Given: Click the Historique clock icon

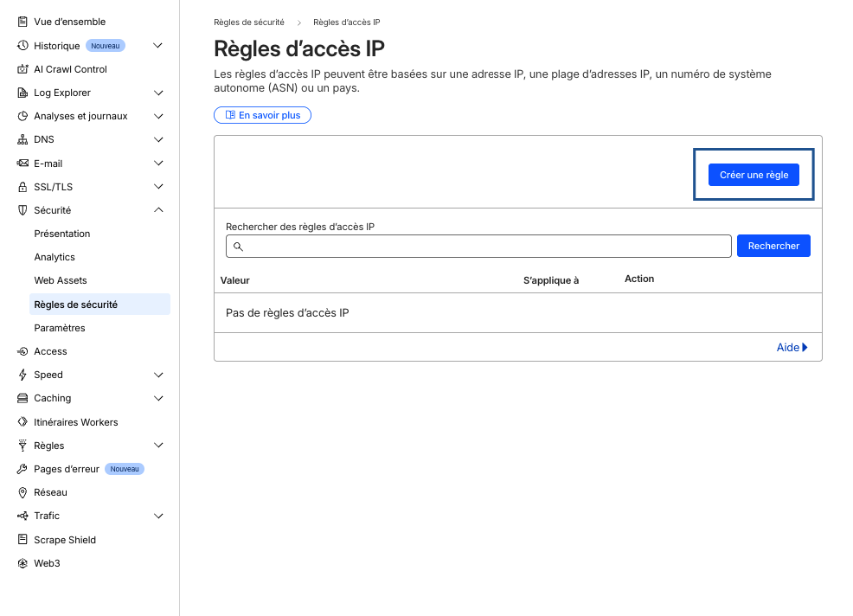Looking at the screenshot, I should click(x=22, y=46).
